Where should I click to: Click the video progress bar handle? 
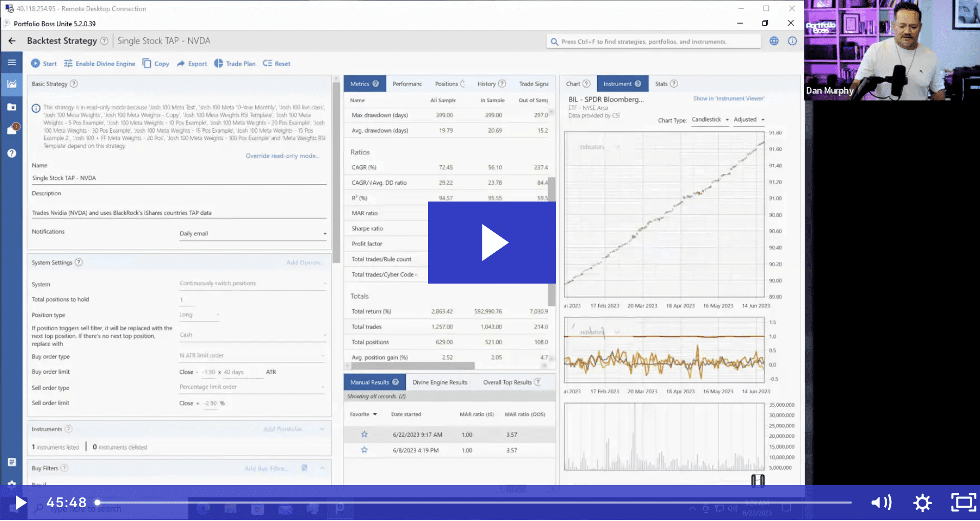tap(97, 503)
